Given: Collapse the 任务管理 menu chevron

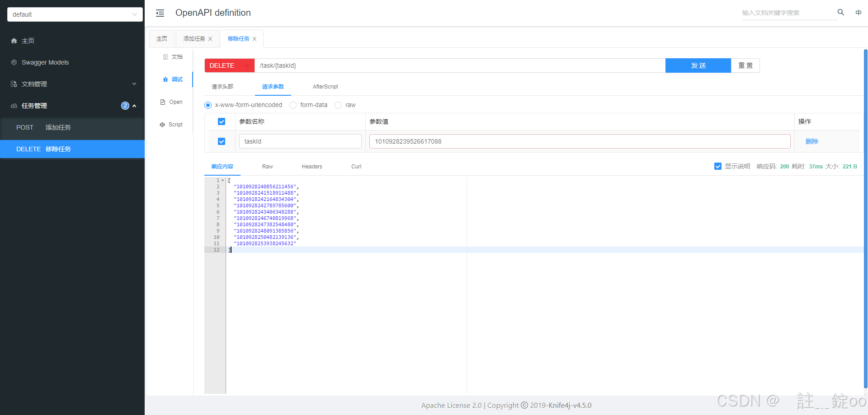Looking at the screenshot, I should point(134,106).
